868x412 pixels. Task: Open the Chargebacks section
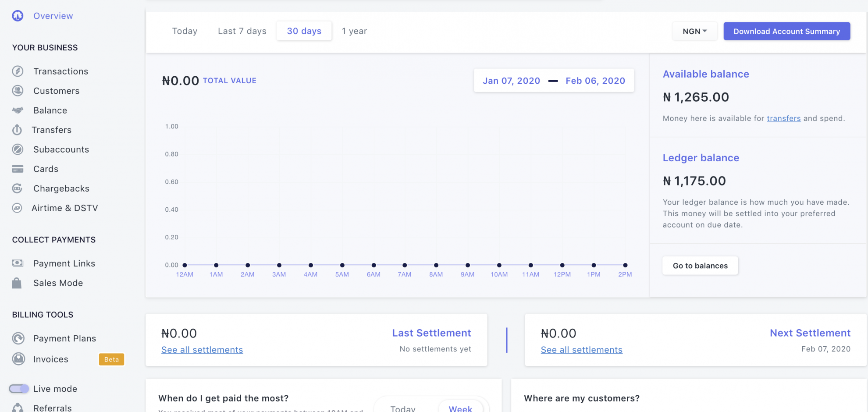[x=61, y=188]
